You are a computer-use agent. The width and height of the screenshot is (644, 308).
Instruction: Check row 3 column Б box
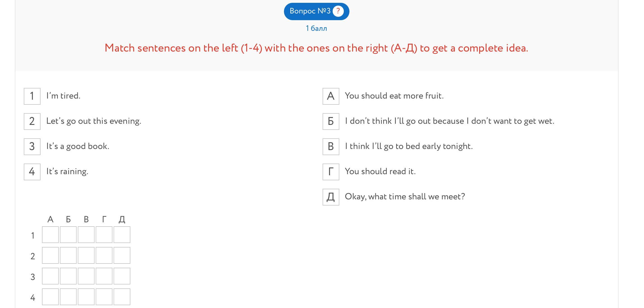click(68, 276)
